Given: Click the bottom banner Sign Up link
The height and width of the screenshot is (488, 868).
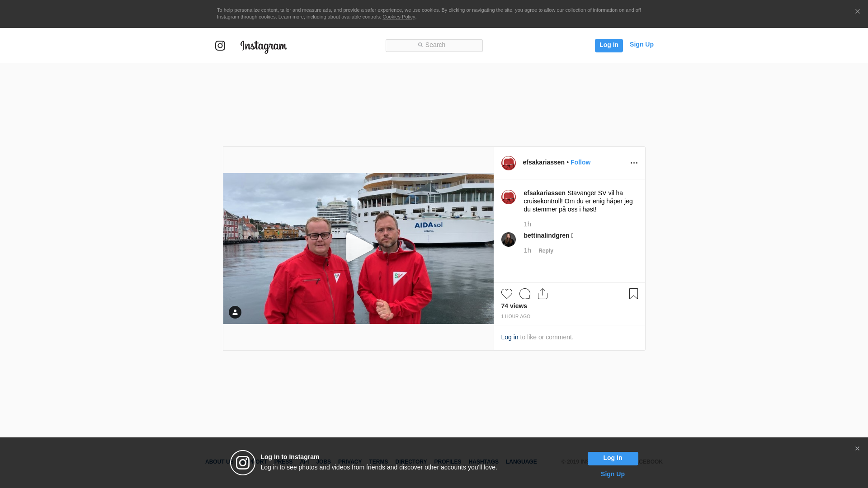Looking at the screenshot, I should coord(613,474).
